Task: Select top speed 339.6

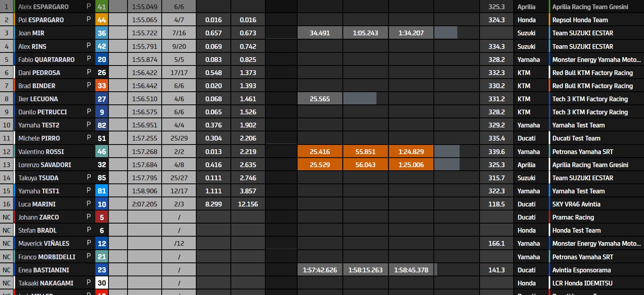Action: [x=497, y=152]
